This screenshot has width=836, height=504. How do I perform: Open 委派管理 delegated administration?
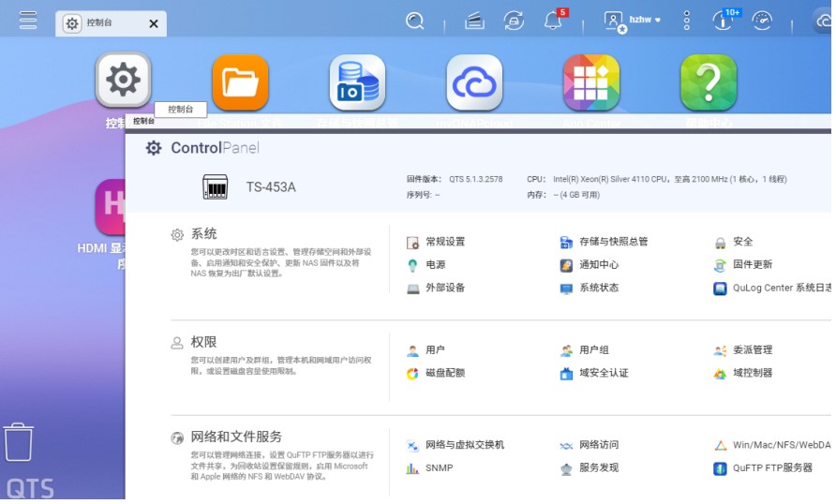(742, 350)
